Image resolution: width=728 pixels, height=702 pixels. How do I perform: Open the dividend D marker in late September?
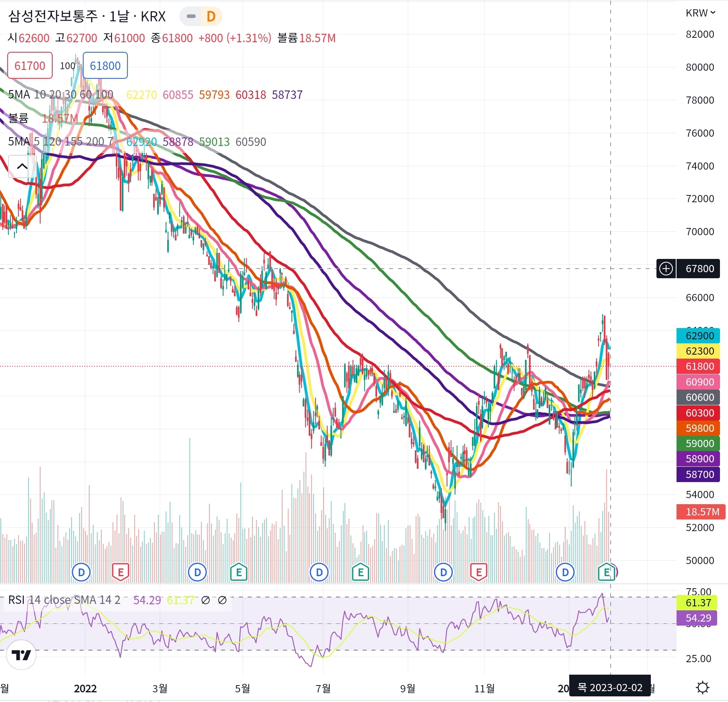pos(443,572)
